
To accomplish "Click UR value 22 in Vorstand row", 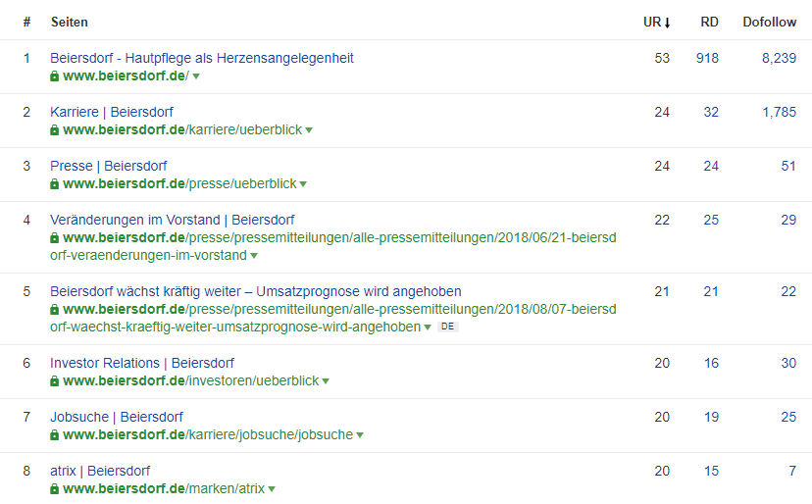I will (662, 220).
